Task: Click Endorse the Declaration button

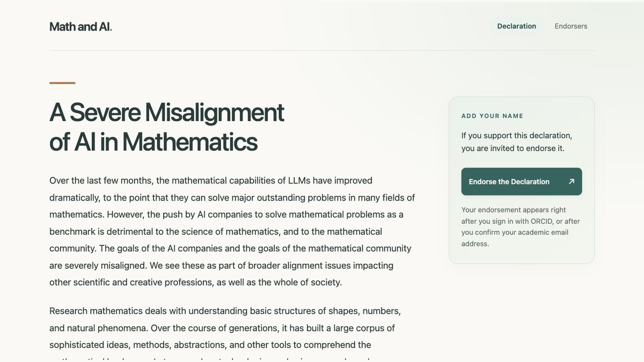Action: point(522,181)
